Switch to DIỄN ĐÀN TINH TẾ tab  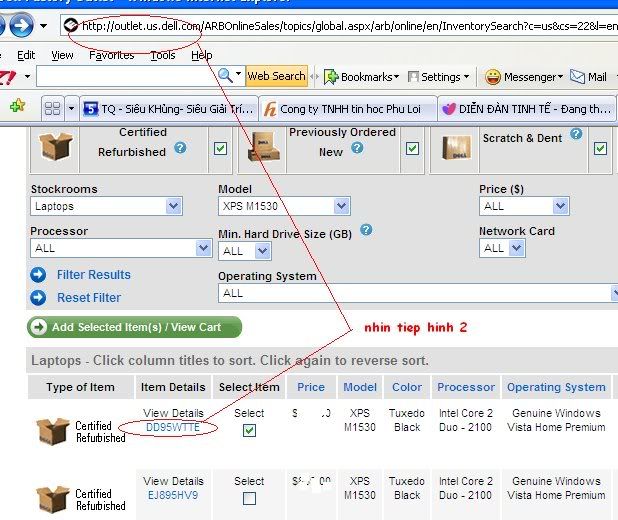click(x=527, y=108)
